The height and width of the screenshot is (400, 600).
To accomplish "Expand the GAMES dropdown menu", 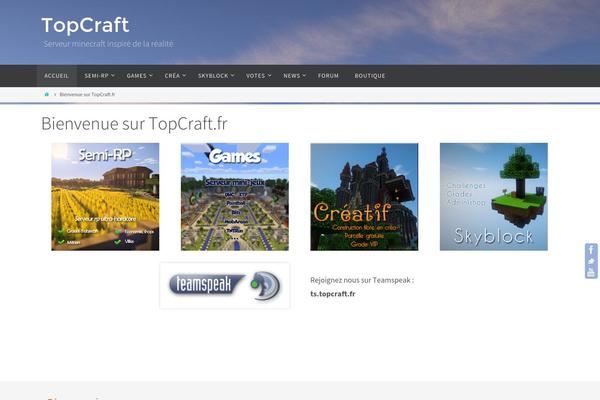I will (139, 76).
